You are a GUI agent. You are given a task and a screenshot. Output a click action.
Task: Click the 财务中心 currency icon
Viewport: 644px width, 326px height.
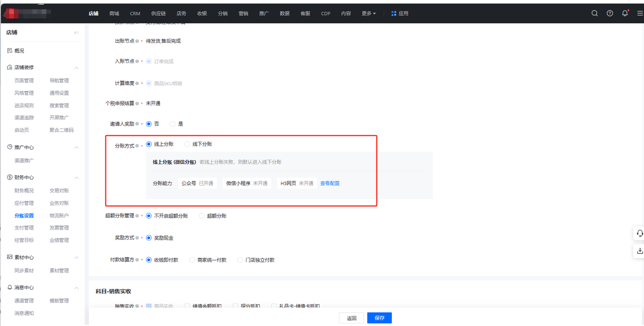[10, 177]
